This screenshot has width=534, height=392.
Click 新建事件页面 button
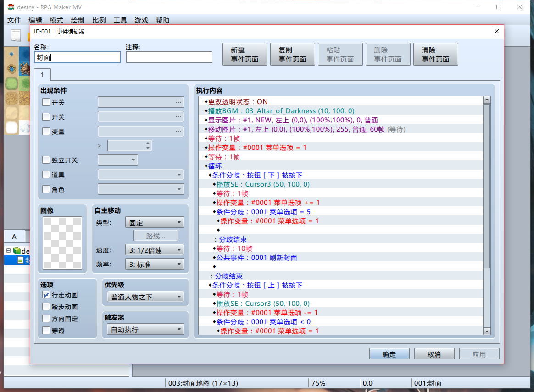click(245, 55)
